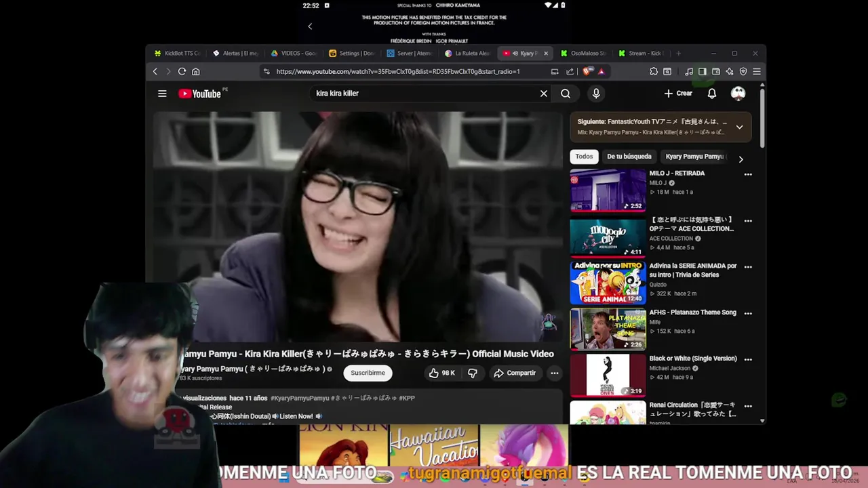Viewport: 868px width, 488px height.
Task: Click the Crear create button
Action: [x=678, y=94]
